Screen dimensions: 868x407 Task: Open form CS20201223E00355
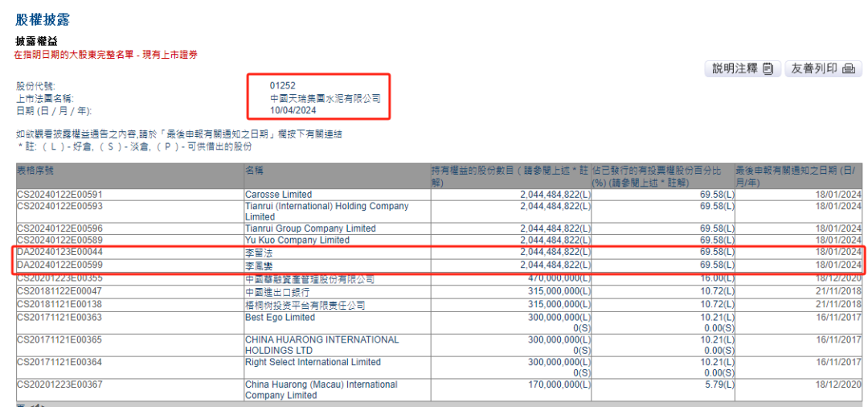coord(59,278)
